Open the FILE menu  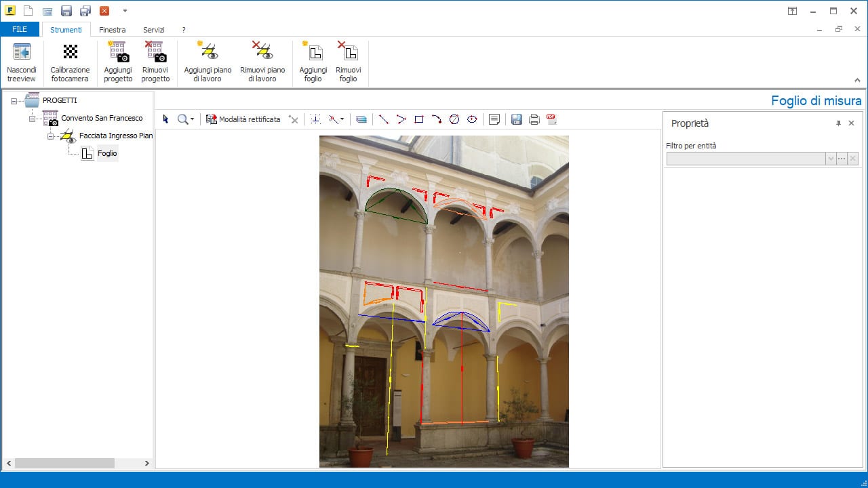(x=20, y=30)
